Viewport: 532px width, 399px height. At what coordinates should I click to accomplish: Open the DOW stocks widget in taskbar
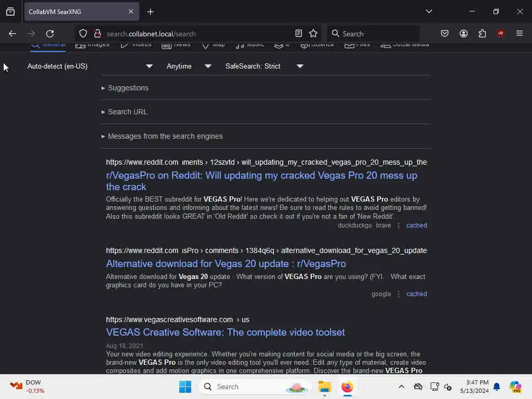click(x=27, y=387)
